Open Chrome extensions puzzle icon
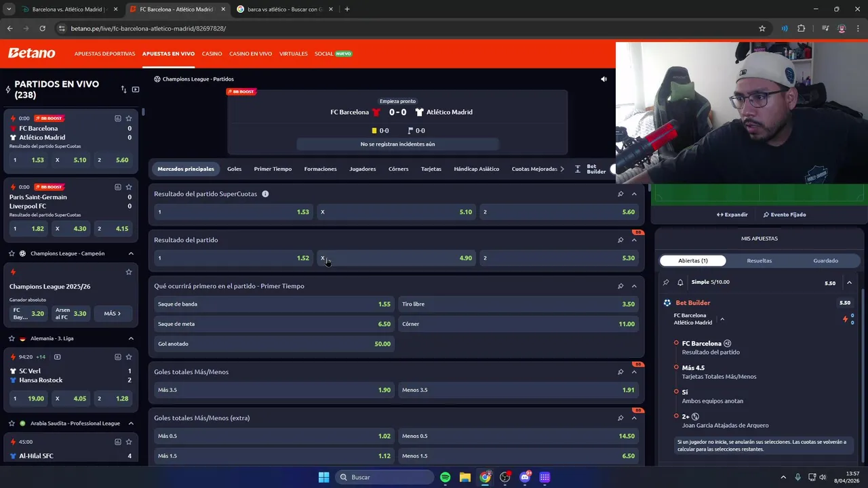This screenshot has width=868, height=488. [802, 28]
